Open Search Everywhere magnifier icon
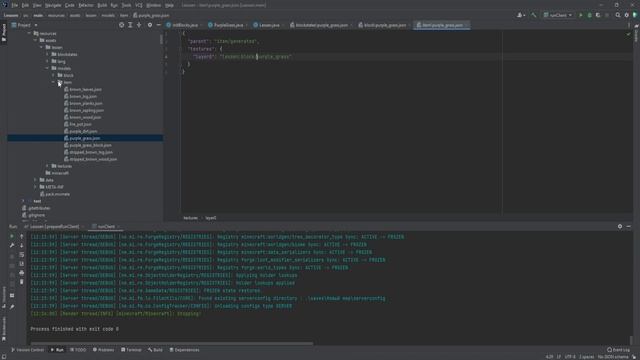 pyautogui.click(x=618, y=15)
